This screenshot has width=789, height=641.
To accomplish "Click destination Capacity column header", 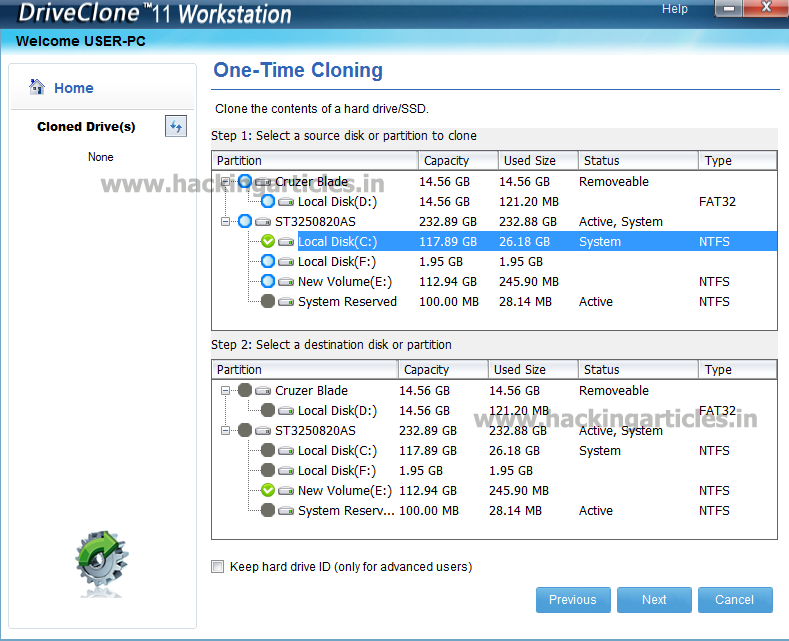I will (x=443, y=369).
